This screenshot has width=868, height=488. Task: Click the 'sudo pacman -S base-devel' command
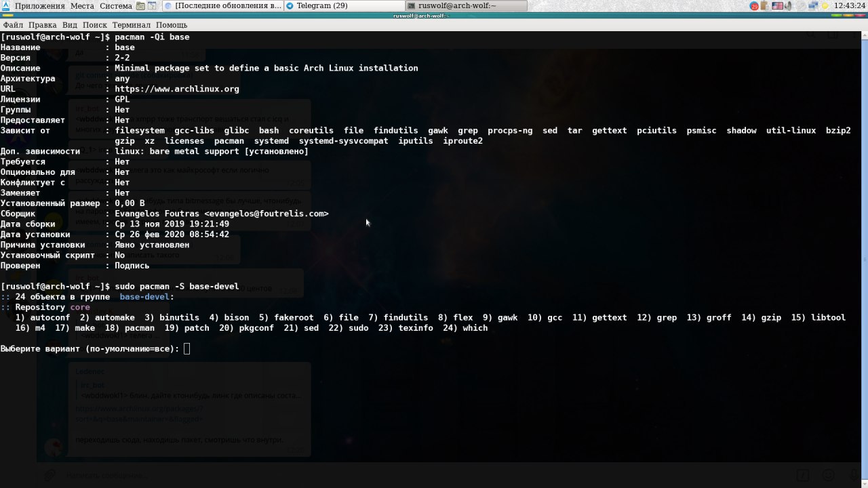coord(177,287)
